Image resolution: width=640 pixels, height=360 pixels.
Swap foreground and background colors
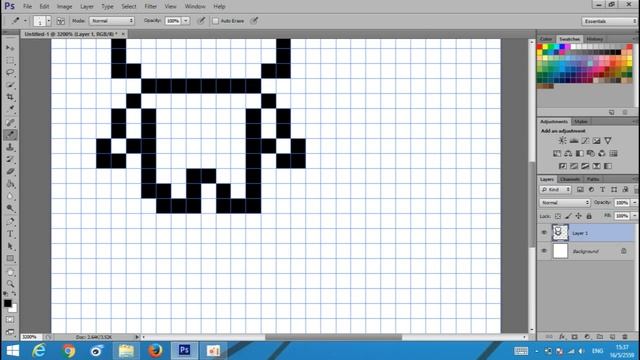[x=14, y=294]
